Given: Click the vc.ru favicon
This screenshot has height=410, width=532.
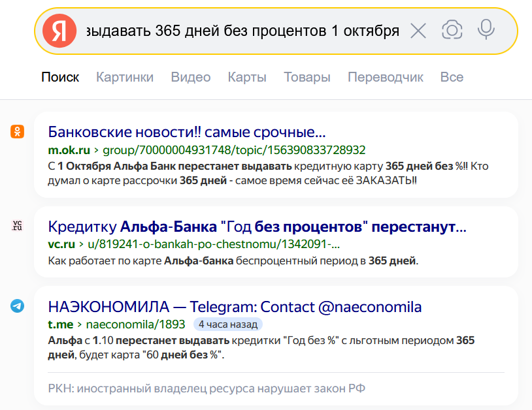Looking at the screenshot, I should point(17,226).
